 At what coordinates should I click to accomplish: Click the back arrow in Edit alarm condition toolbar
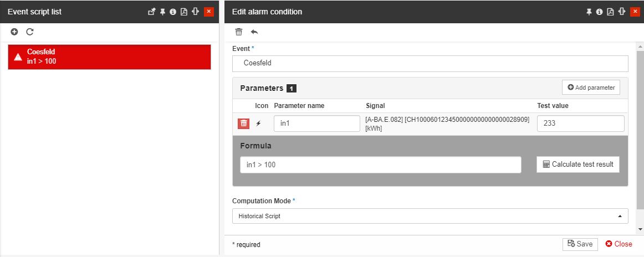point(254,32)
